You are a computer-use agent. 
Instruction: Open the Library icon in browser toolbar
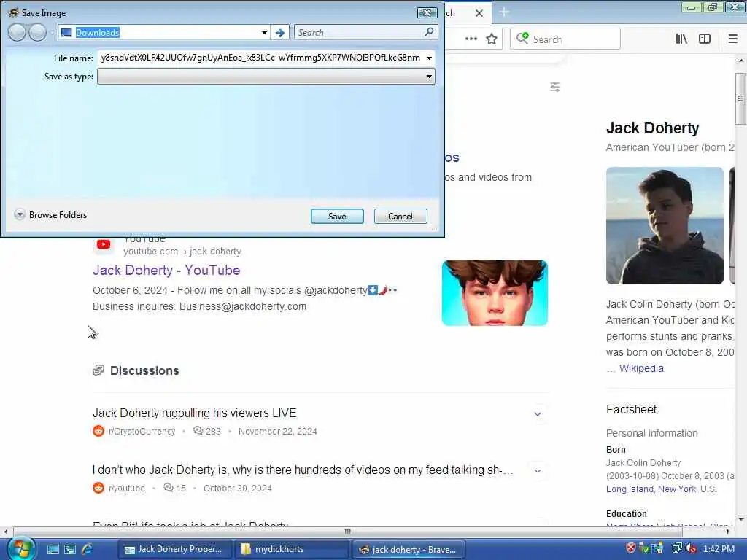[681, 39]
